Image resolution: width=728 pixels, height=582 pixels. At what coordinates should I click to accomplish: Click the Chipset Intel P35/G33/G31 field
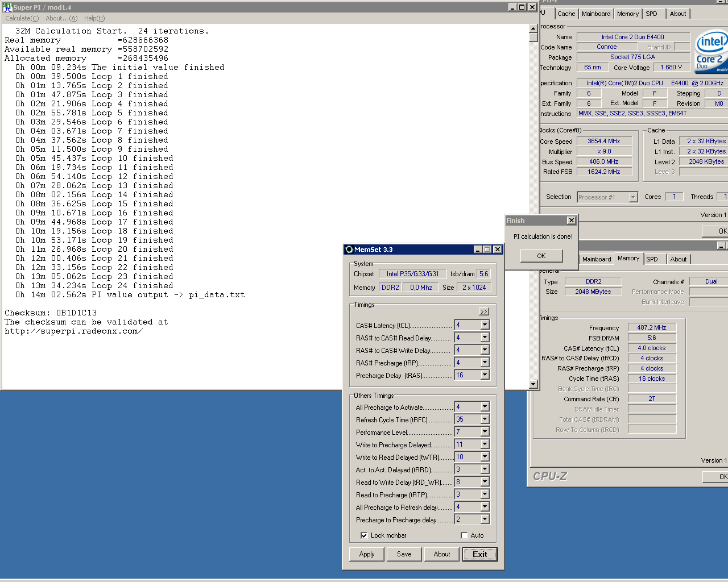(x=413, y=274)
